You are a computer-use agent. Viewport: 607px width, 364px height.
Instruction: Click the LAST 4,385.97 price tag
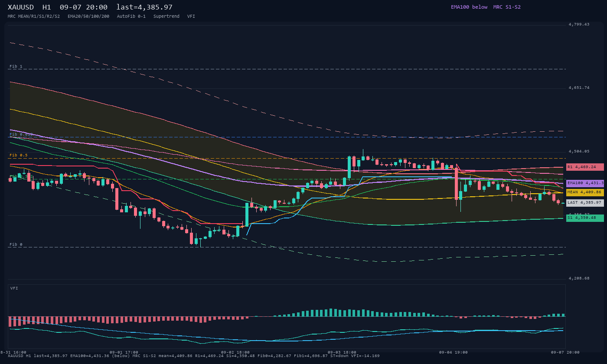585,202
